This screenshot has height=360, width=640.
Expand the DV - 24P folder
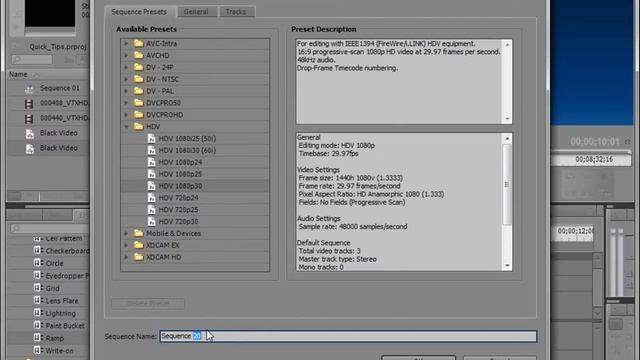click(x=126, y=67)
